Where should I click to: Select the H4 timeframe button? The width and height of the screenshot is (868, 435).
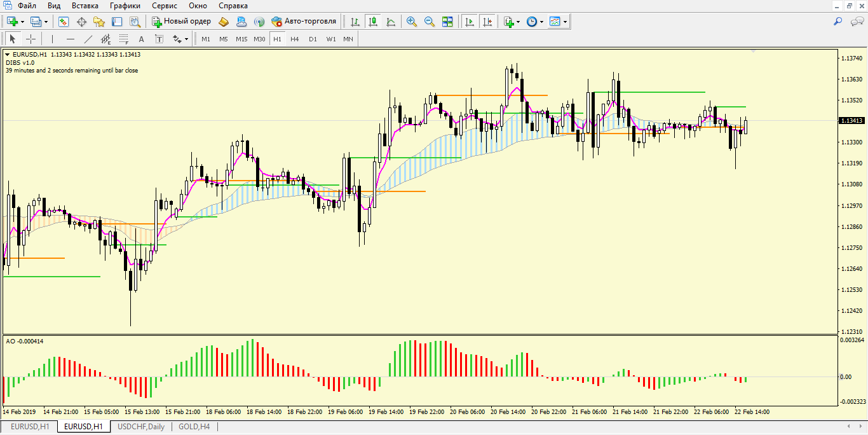tap(295, 39)
